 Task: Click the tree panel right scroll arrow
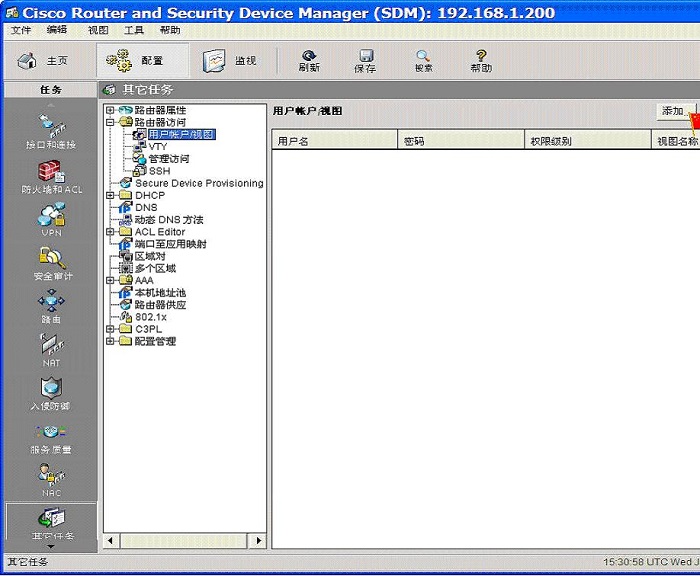point(258,541)
